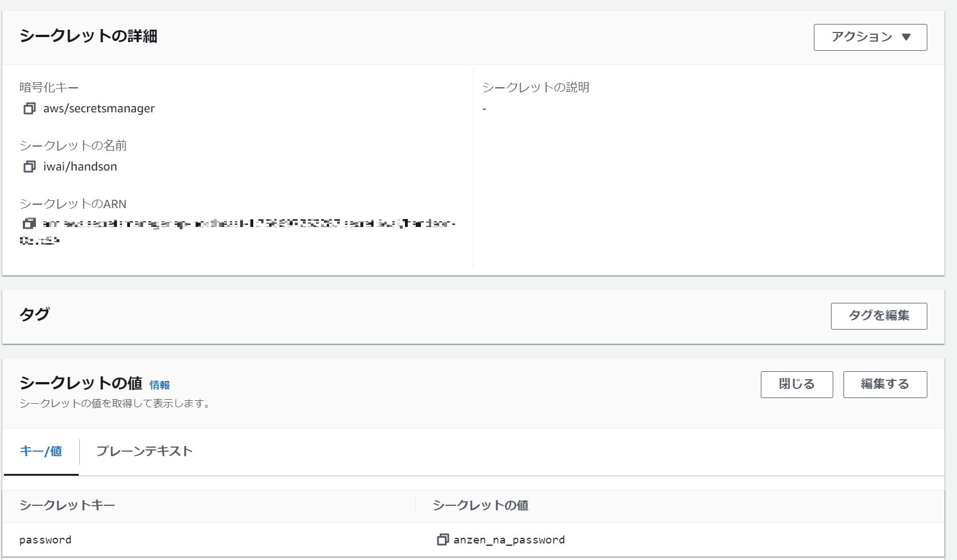Click the iwai/handson secret name text

click(80, 167)
